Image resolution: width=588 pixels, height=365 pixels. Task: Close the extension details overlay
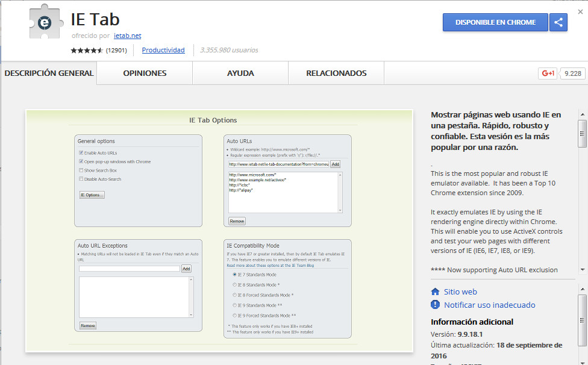click(x=580, y=11)
